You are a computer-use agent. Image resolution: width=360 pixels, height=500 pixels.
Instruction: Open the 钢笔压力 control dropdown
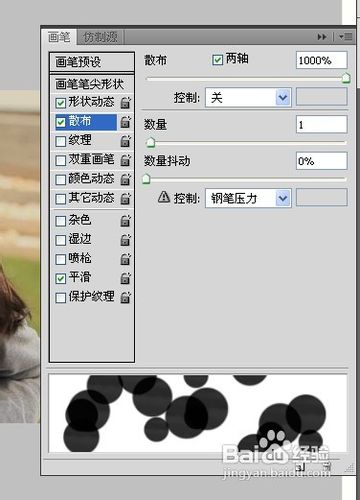[248, 198]
